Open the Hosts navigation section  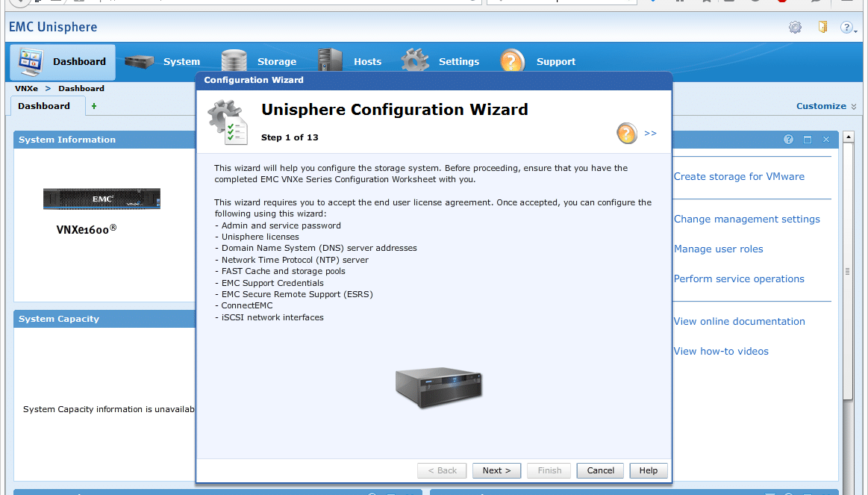(x=350, y=62)
